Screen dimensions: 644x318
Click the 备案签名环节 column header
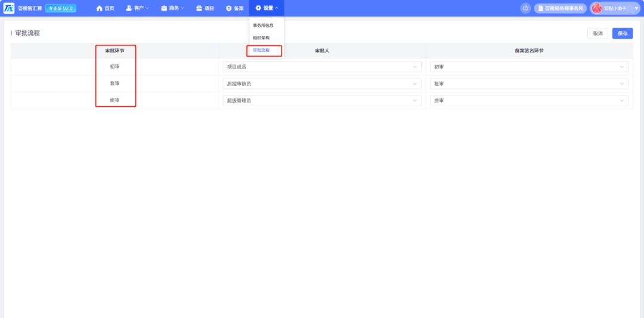tap(529, 51)
